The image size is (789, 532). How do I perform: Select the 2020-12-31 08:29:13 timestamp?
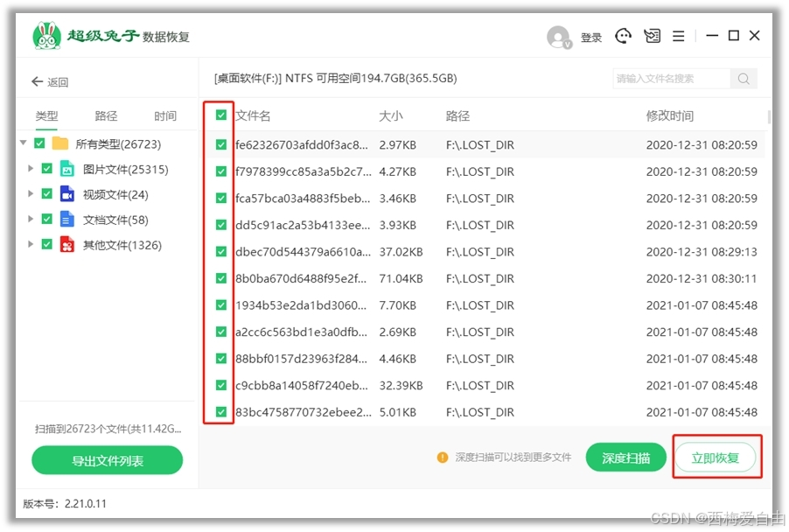tap(702, 252)
